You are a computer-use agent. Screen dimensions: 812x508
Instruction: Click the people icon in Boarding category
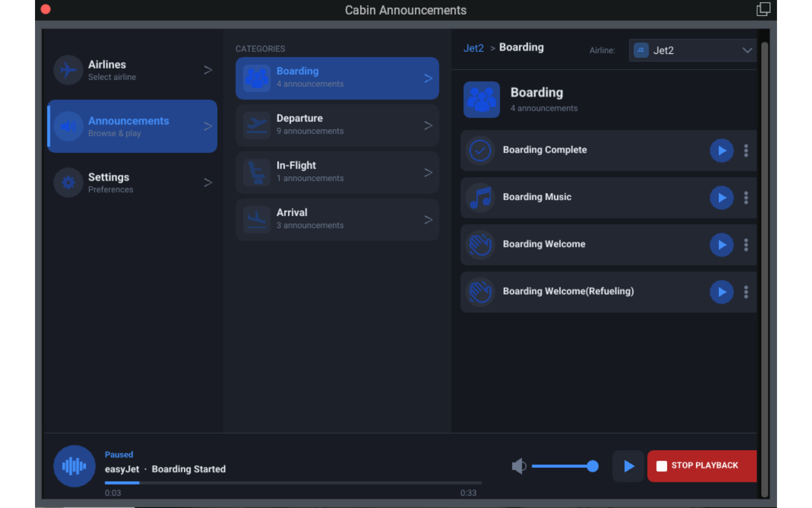pos(257,78)
